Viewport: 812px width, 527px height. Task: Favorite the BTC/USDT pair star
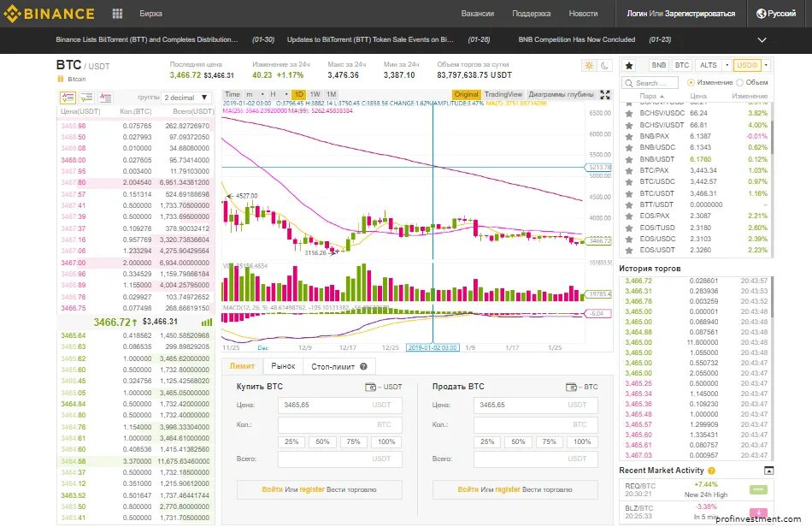point(629,194)
